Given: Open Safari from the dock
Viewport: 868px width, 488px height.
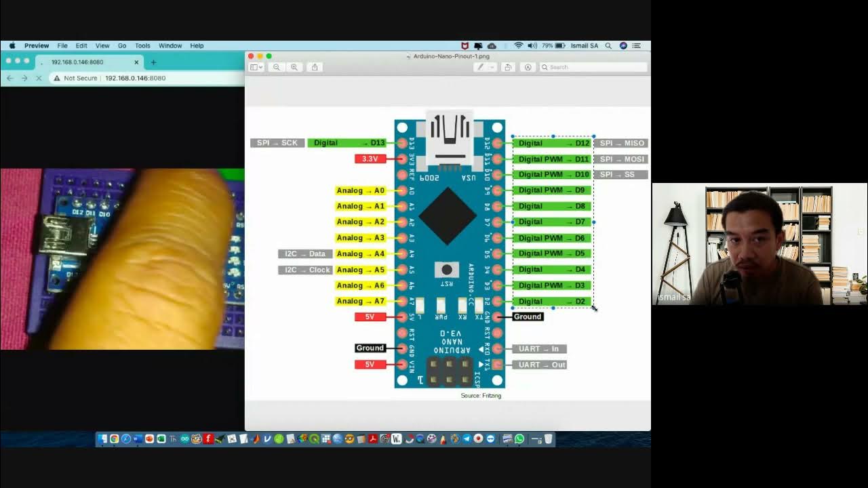Looking at the screenshot, I should (125, 439).
